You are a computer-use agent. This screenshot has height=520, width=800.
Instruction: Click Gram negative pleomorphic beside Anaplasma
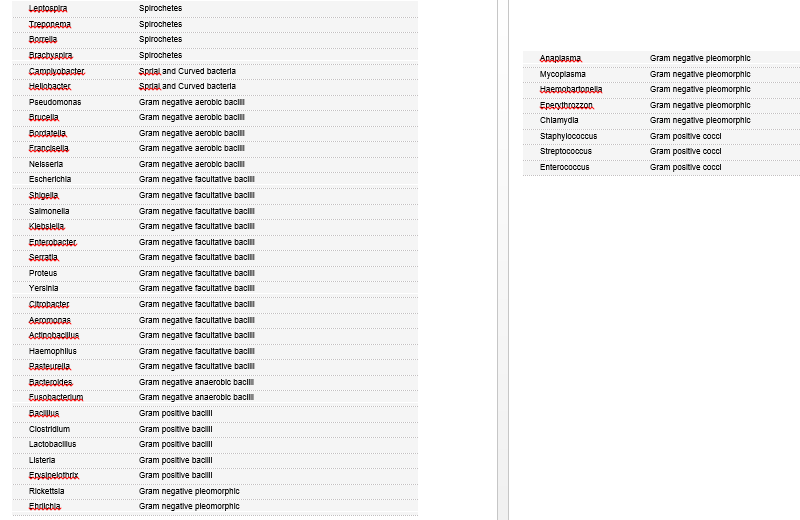700,58
